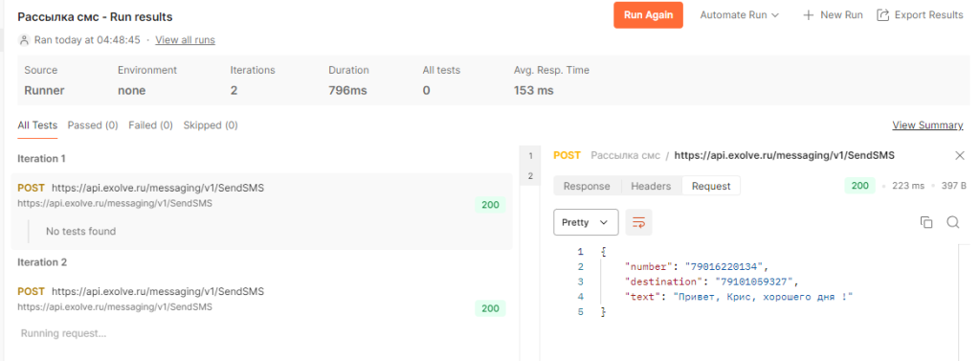Screen dimensions: 980x361
Task: Click the Рассылка смс breadcrumb in detail panel
Action: click(625, 155)
